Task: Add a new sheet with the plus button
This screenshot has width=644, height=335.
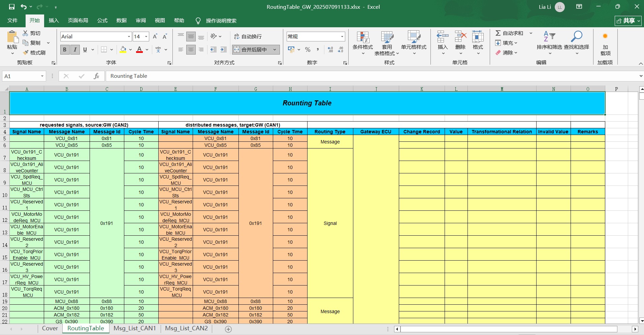Action: pos(228,329)
